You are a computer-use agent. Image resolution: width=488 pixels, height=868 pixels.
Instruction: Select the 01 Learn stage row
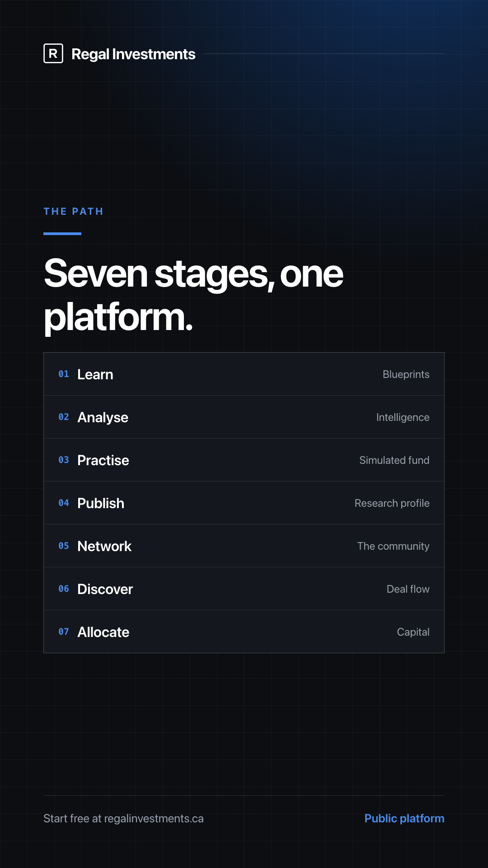click(244, 374)
